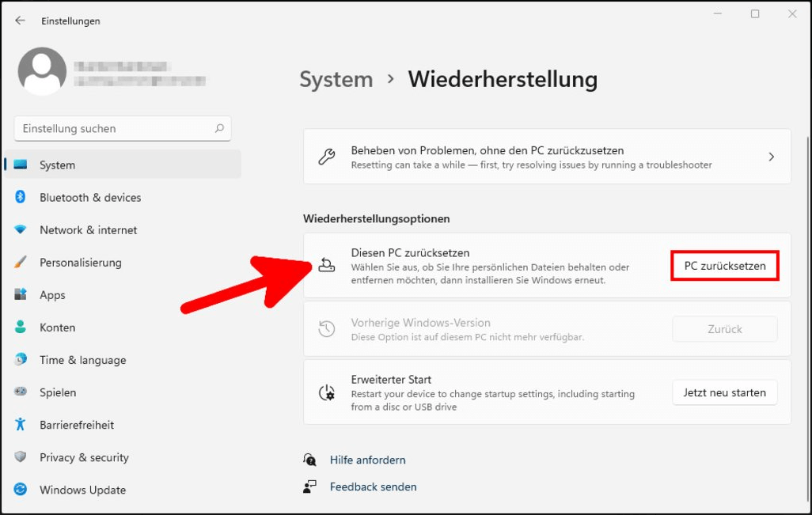Click the Network wifi icon in sidebar
The width and height of the screenshot is (812, 515).
(21, 229)
